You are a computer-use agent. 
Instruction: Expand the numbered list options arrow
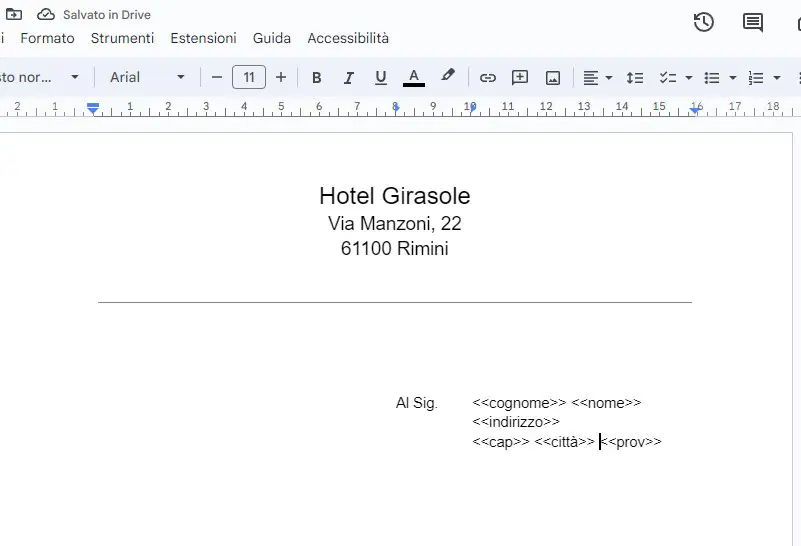click(x=776, y=78)
